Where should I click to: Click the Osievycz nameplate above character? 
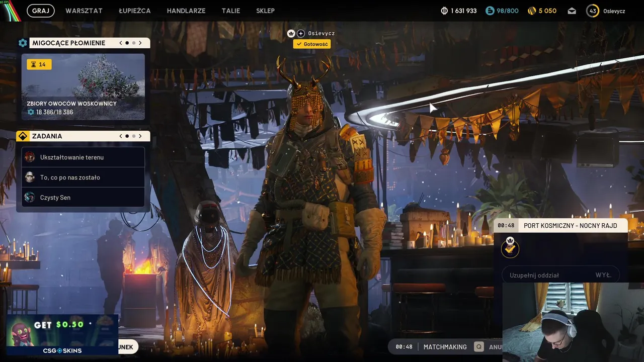(x=321, y=33)
